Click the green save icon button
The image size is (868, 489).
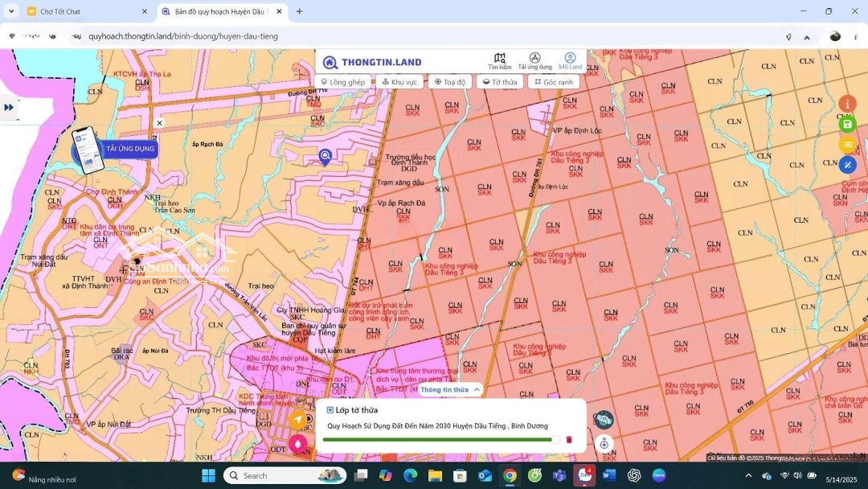(847, 124)
